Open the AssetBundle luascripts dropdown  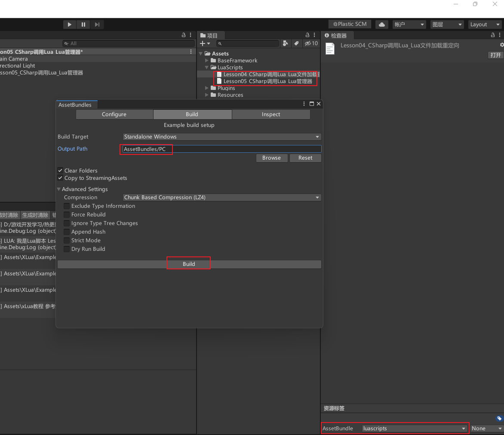coord(415,429)
